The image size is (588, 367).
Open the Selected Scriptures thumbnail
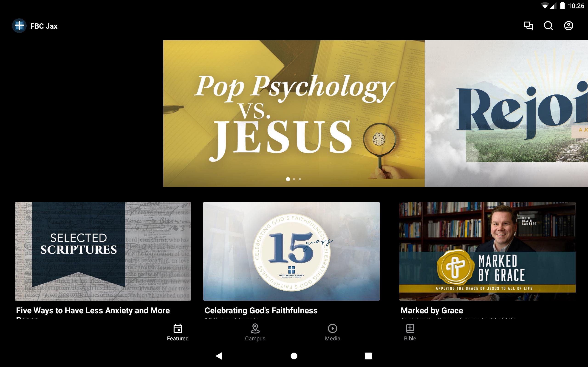tap(103, 251)
